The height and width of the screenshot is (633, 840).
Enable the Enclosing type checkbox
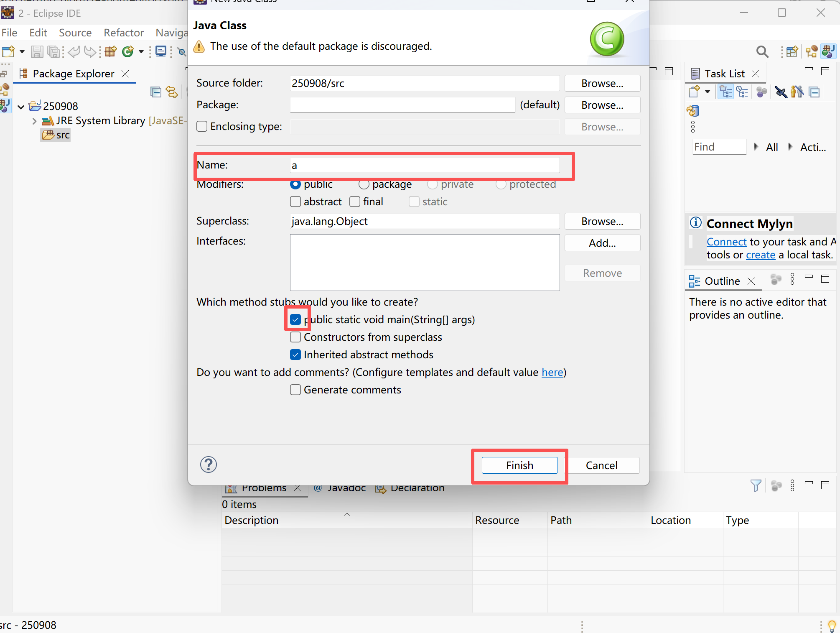(202, 126)
